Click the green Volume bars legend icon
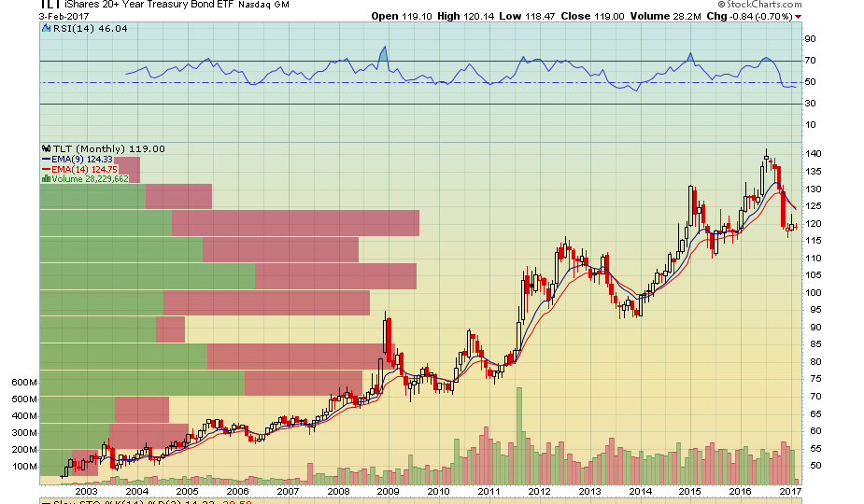Image resolution: width=864 pixels, height=504 pixels. (47, 179)
